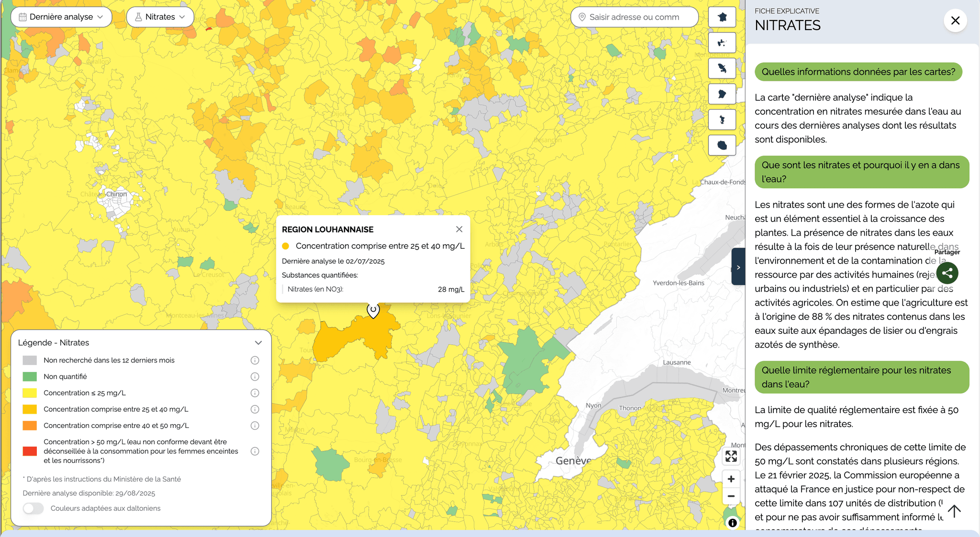Enable colorblind-friendly colors toggle

pos(33,508)
